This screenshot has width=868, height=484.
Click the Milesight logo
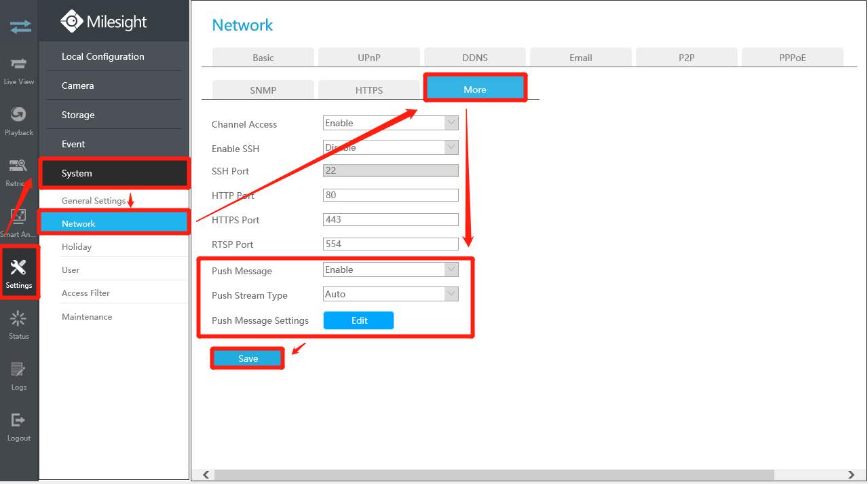[x=103, y=22]
